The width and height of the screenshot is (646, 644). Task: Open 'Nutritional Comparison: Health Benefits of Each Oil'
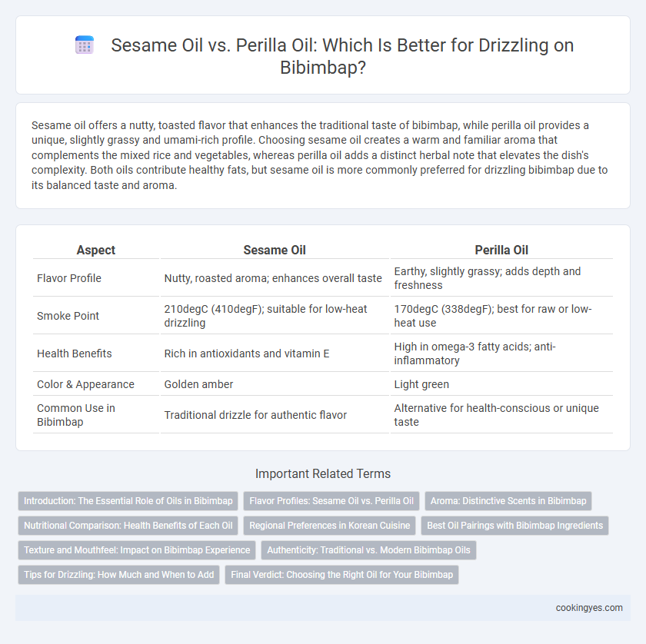(x=128, y=526)
